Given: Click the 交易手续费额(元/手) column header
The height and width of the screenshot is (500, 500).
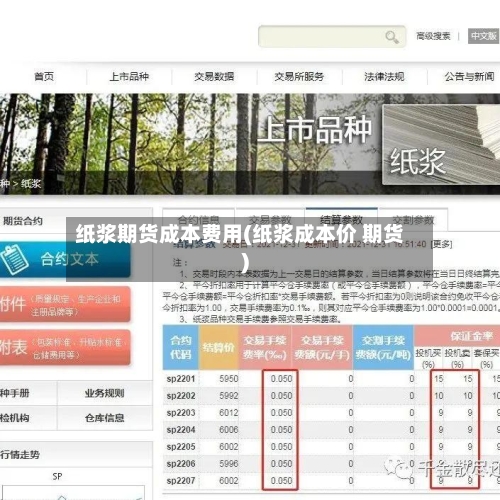Looking at the screenshot, I should (x=322, y=347).
